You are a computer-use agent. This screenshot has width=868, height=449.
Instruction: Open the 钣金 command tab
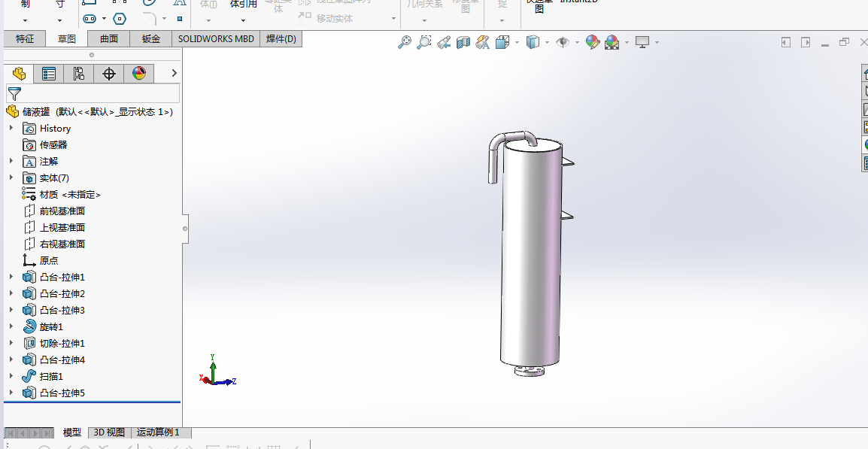point(150,39)
